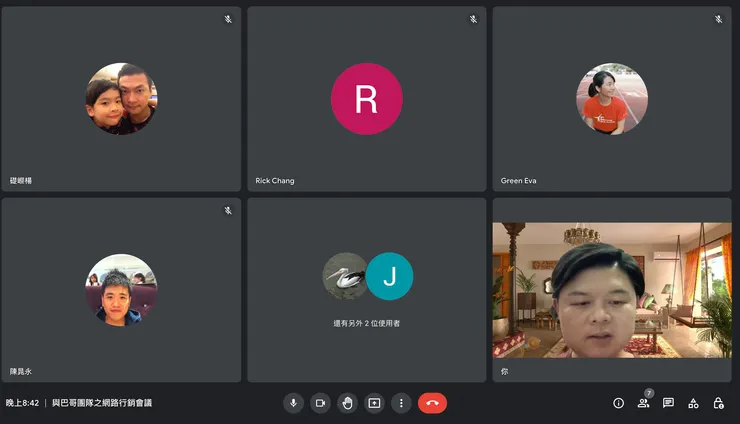Click the muted mic icon on 陳昆永 tile
740x424 pixels.
(228, 211)
